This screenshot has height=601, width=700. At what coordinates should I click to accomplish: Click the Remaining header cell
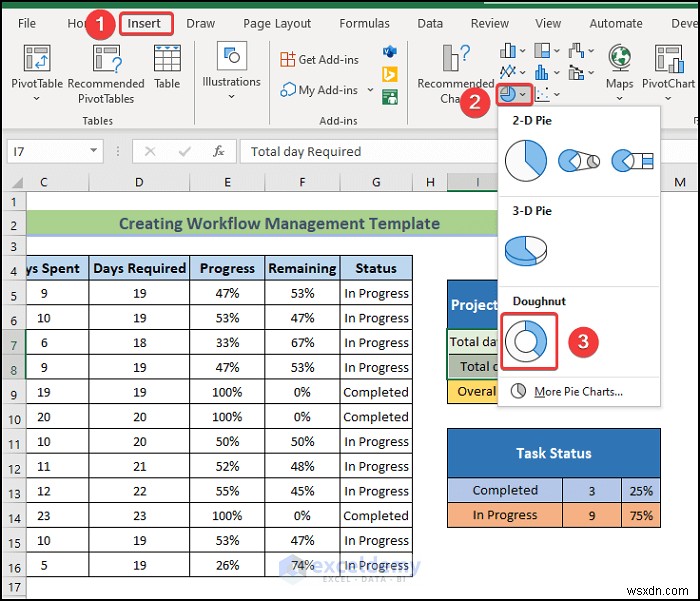[302, 268]
